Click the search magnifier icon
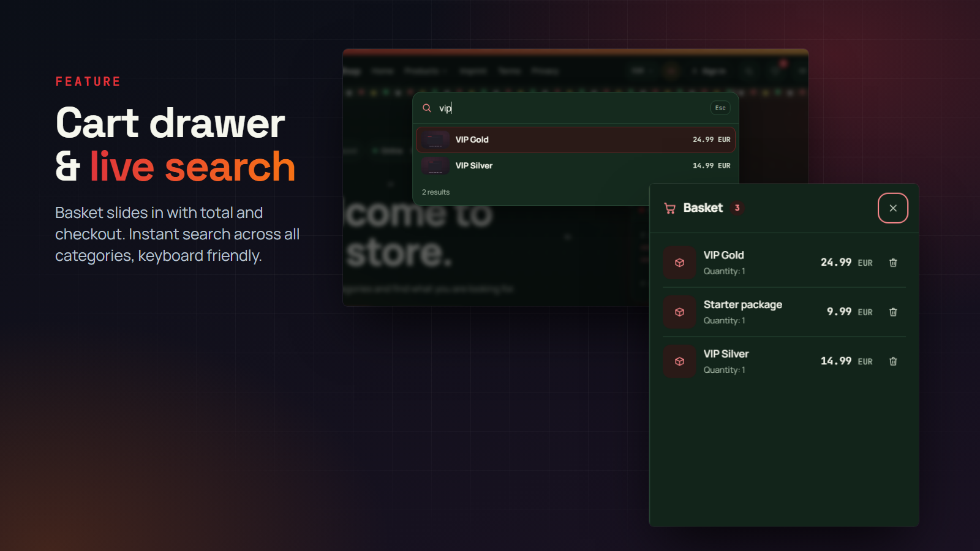This screenshot has height=551, width=980. [427, 108]
